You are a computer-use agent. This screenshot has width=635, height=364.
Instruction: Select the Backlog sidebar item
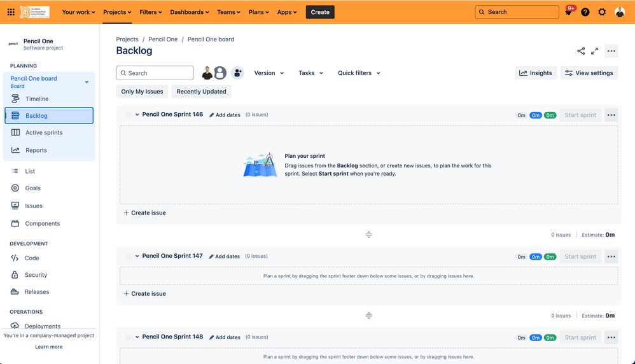pos(49,115)
